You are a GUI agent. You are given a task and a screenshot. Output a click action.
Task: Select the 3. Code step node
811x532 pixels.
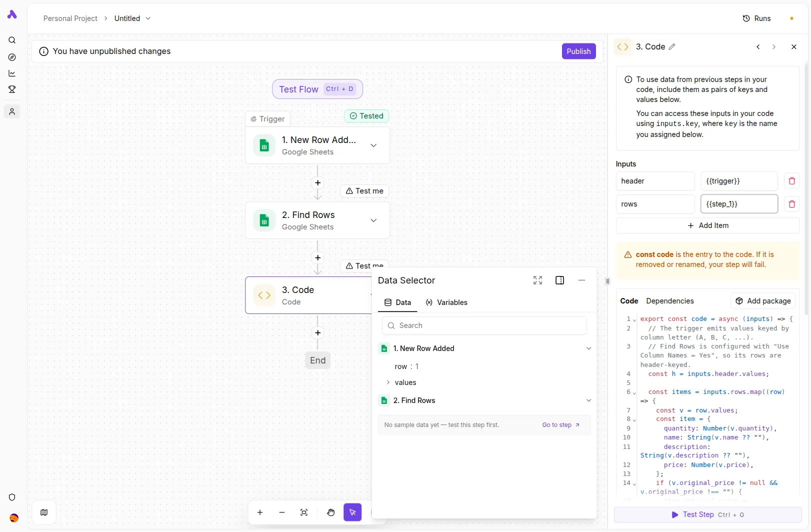click(308, 295)
